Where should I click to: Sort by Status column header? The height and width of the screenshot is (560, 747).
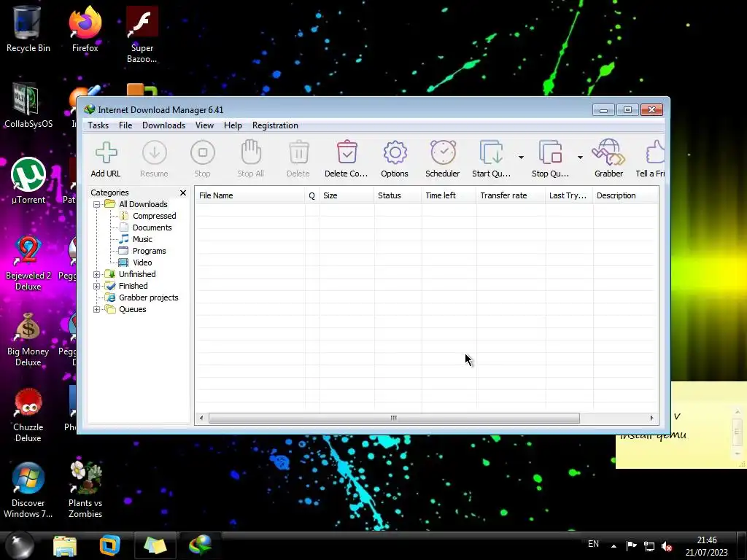[398, 195]
